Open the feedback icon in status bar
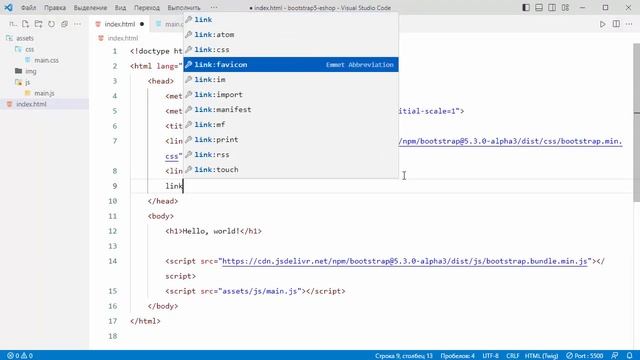The width and height of the screenshot is (640, 360). point(615,356)
